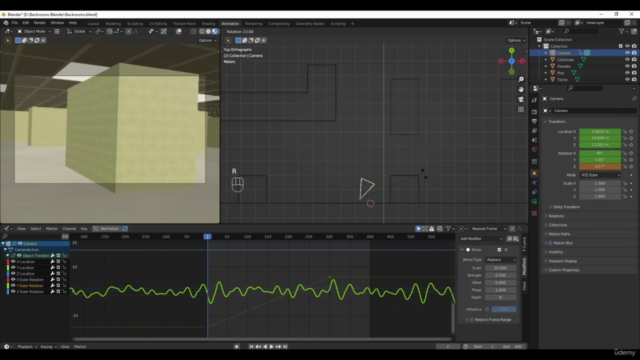Click the zoom magnifier icon in top viewport

(x=521, y=79)
